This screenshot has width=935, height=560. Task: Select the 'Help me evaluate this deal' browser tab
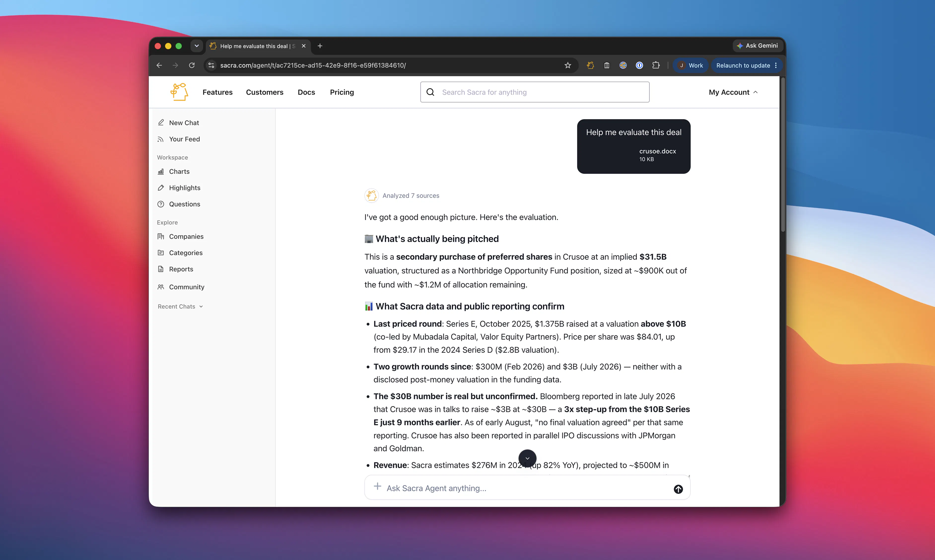pyautogui.click(x=258, y=46)
